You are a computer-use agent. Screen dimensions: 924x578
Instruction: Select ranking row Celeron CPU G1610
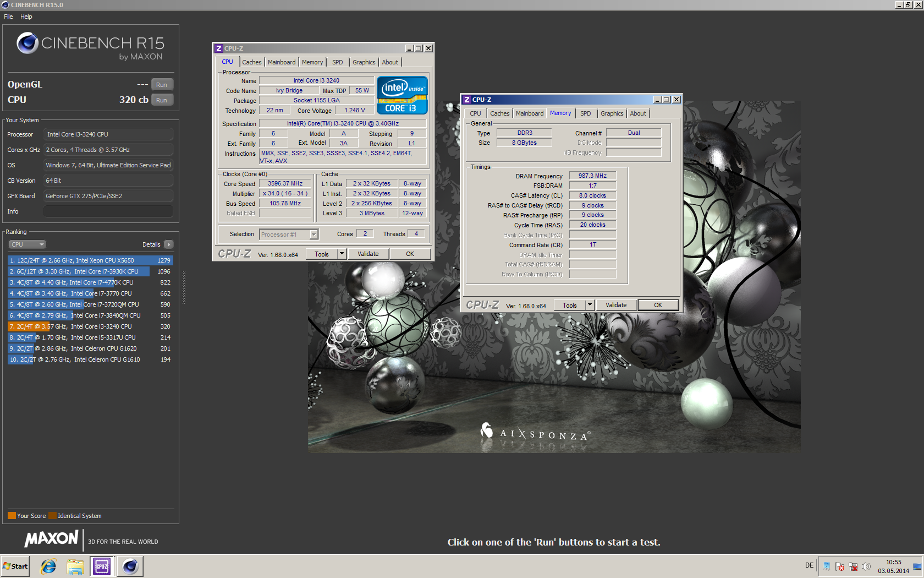91,359
